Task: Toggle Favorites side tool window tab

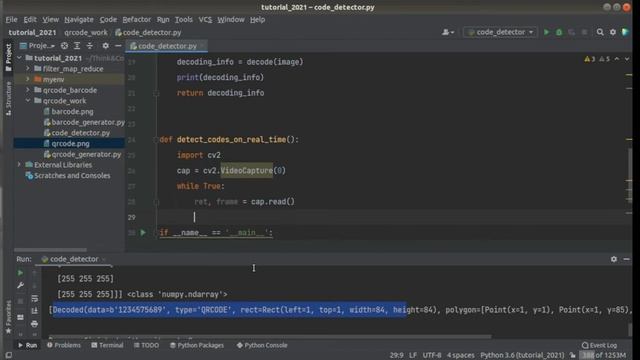Action: coord(8,317)
